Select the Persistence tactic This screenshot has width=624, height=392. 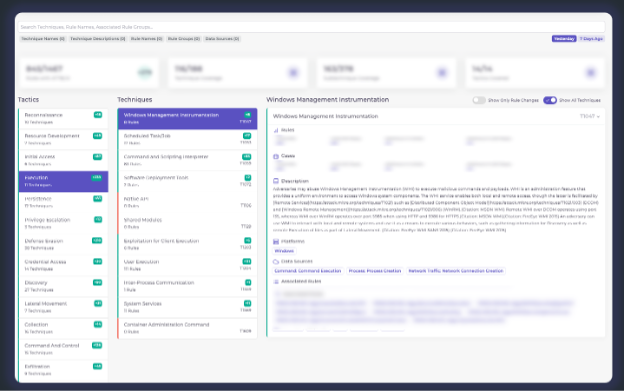[x=63, y=203]
